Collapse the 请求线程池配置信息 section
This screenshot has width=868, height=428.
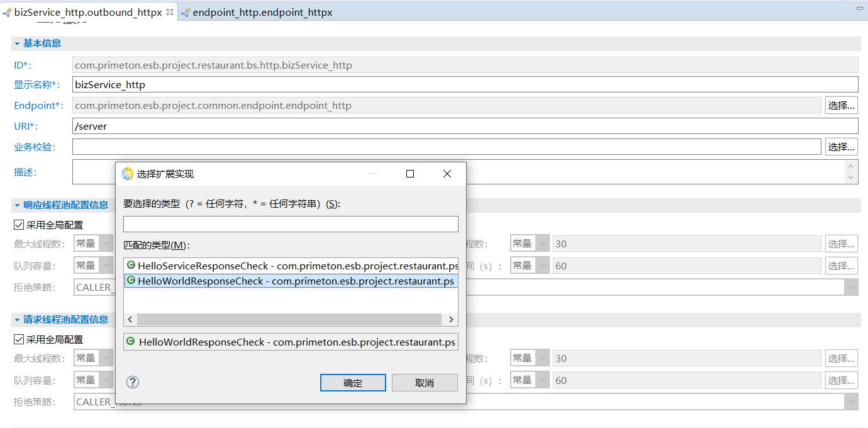(18, 320)
